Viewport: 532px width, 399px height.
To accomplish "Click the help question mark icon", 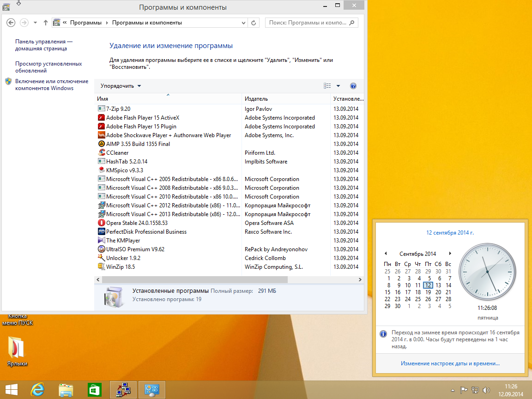I will pos(353,86).
